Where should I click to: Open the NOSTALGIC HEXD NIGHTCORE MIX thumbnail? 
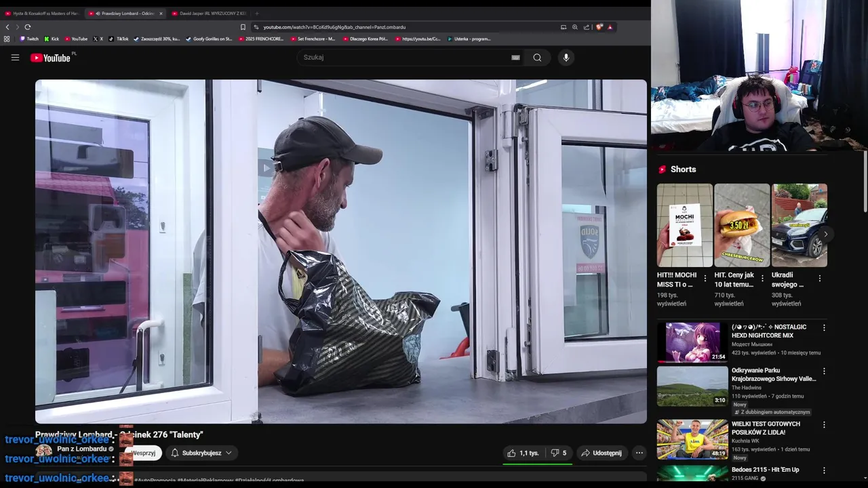click(x=692, y=342)
